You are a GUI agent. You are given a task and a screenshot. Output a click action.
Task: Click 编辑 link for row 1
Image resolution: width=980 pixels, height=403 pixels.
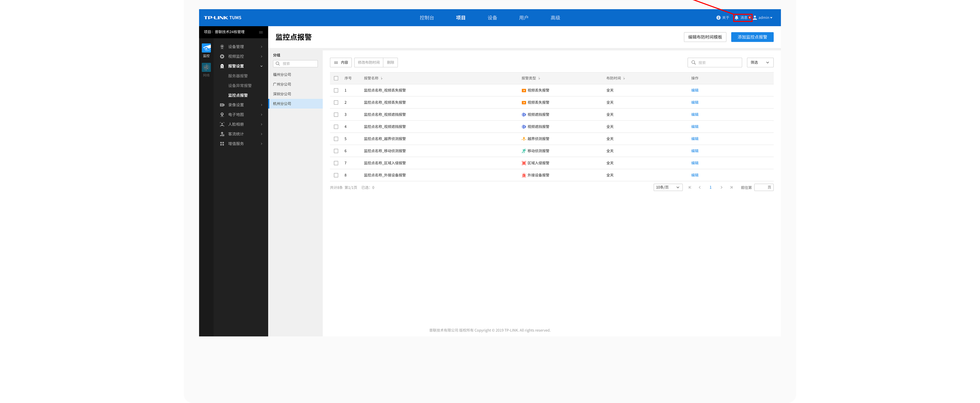click(695, 91)
